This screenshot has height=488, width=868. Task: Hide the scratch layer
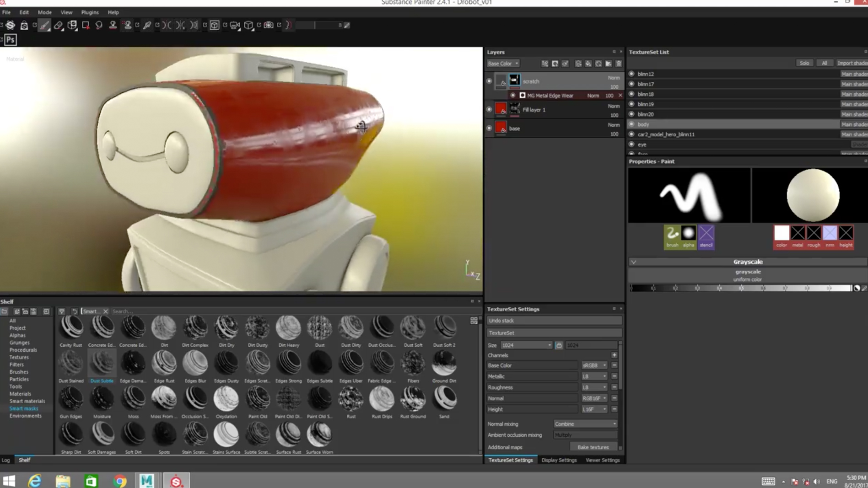tap(489, 81)
